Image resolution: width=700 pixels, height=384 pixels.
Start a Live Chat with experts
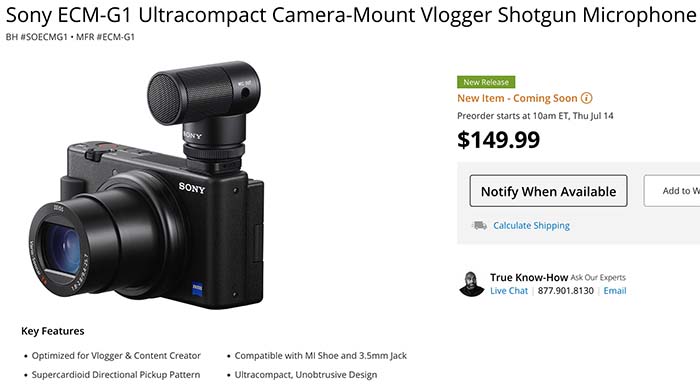(x=509, y=291)
